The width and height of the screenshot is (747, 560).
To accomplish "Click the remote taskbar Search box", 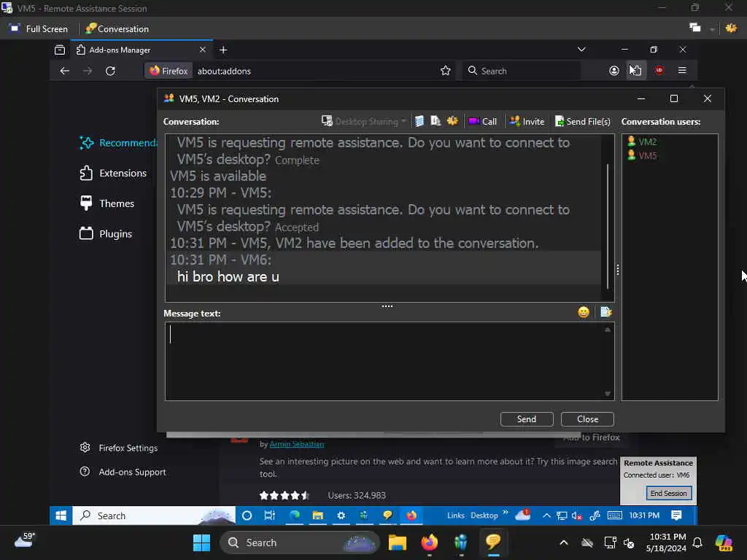I will (x=154, y=516).
